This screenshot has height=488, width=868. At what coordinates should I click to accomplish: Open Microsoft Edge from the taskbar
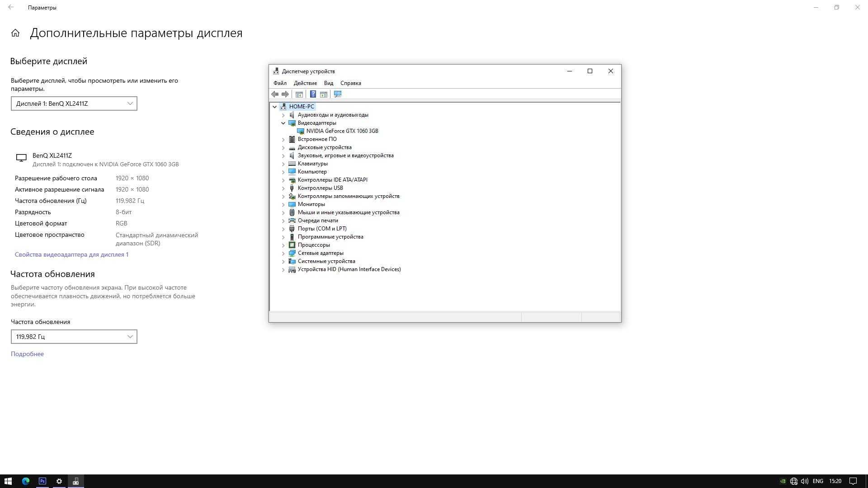pyautogui.click(x=25, y=481)
